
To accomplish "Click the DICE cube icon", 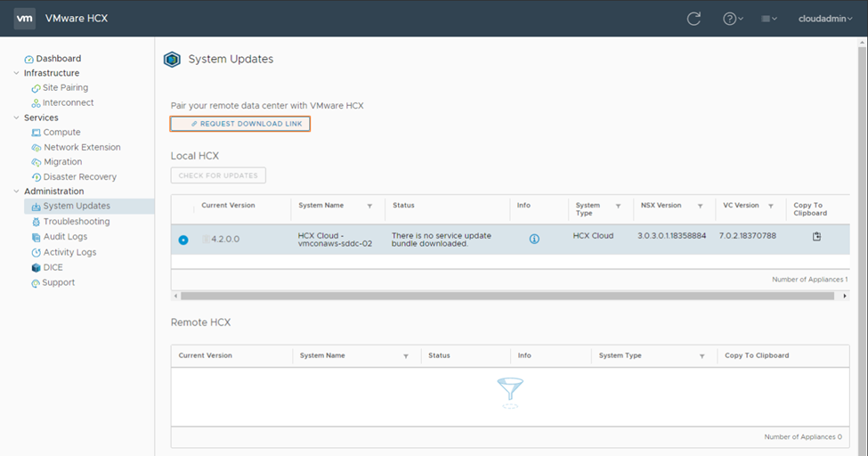I will [x=36, y=267].
